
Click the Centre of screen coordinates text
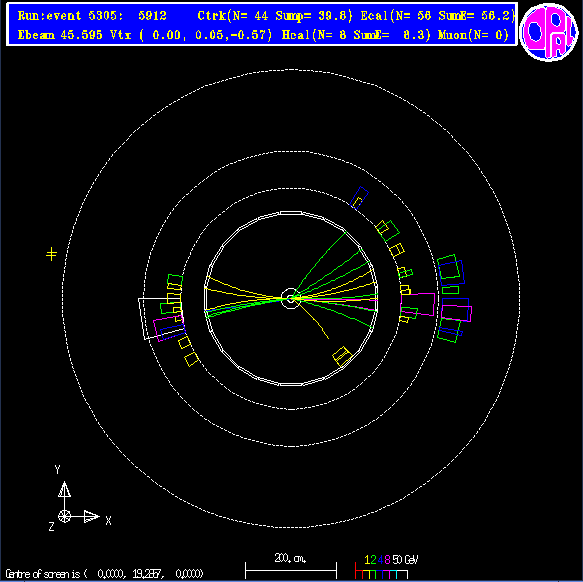tap(104, 573)
